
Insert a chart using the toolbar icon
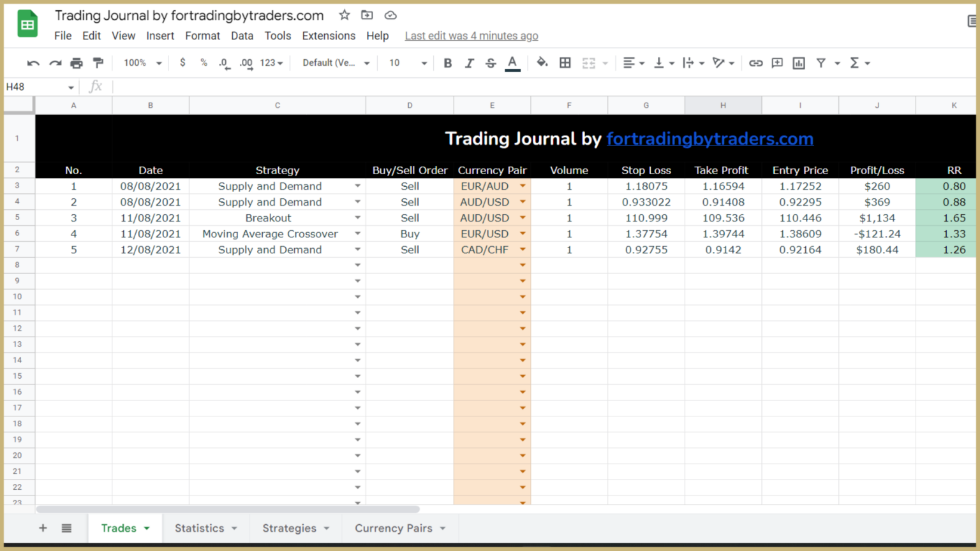798,62
